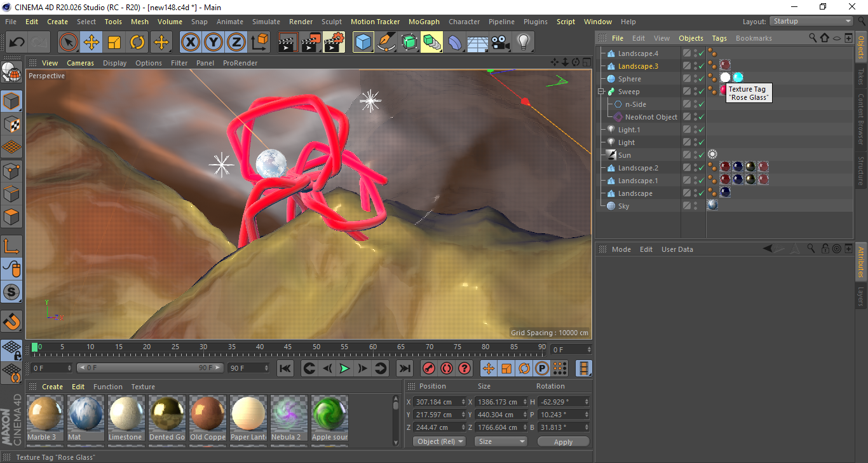Enable the Snap magnet icon
Screen dimensions: 868x463
11,321
